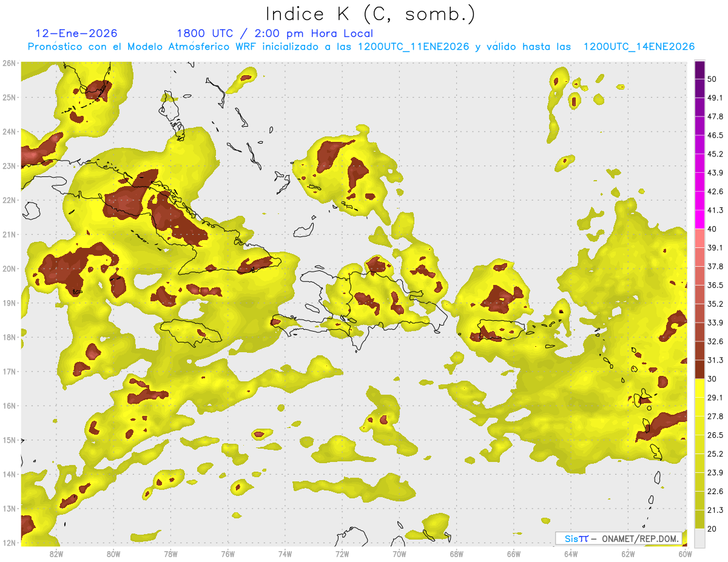Click legend value 42.6
This screenshot has width=728, height=562.
point(715,192)
